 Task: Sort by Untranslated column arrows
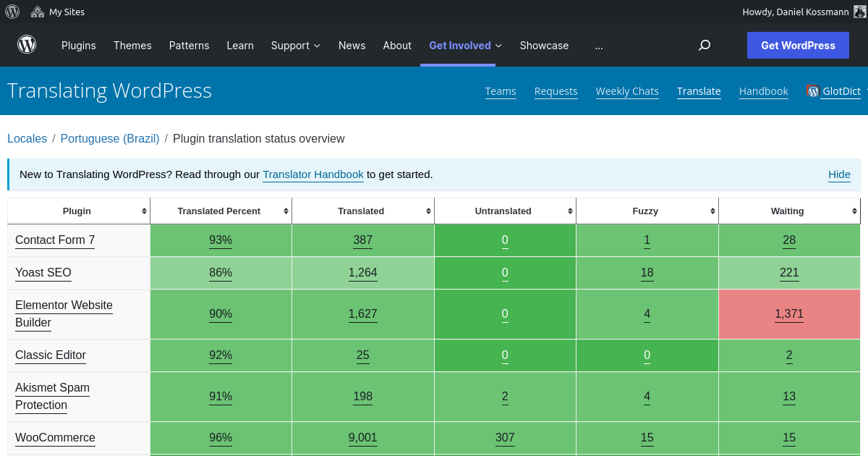pos(571,211)
